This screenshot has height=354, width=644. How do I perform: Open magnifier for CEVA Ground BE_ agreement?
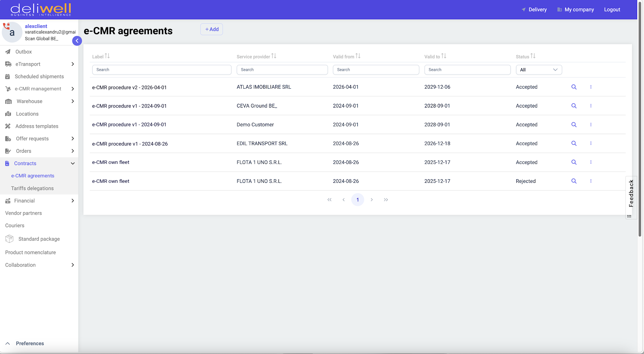[574, 106]
